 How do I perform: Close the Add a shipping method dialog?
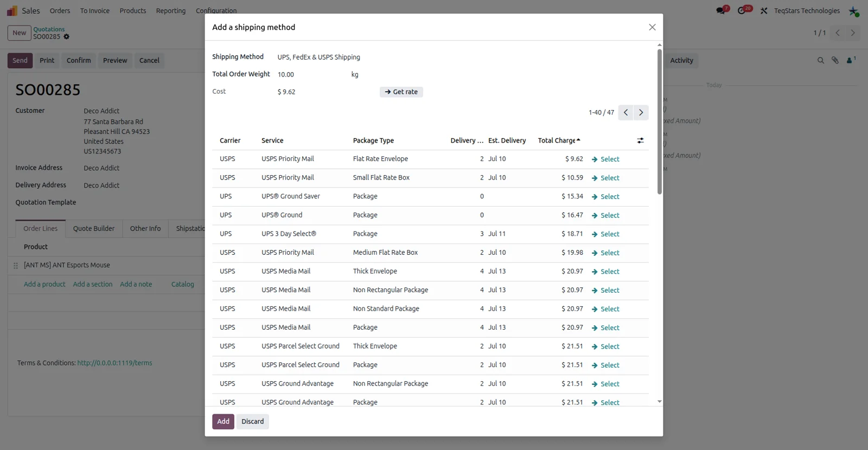click(x=652, y=27)
